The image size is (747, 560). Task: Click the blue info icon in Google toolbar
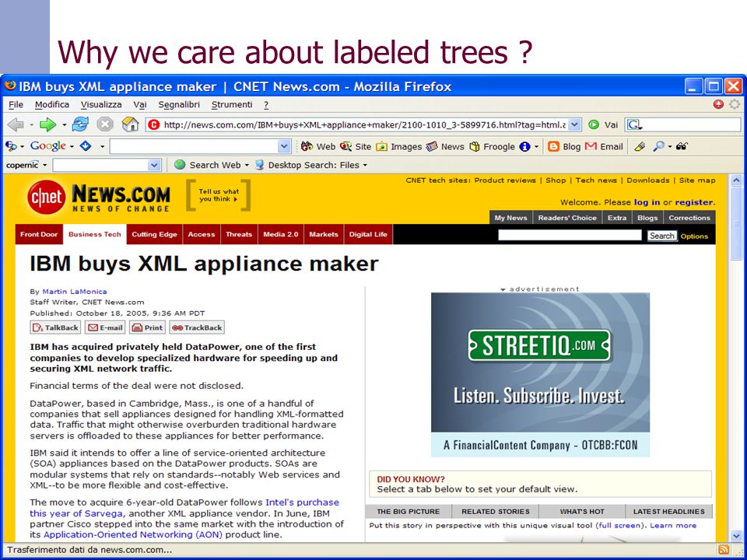pyautogui.click(x=524, y=147)
